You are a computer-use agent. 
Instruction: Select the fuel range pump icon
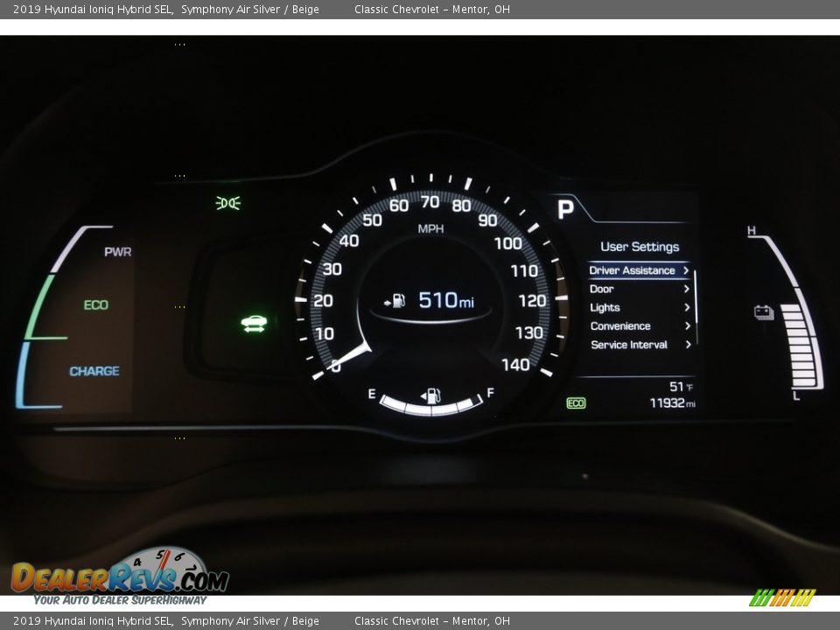395,301
